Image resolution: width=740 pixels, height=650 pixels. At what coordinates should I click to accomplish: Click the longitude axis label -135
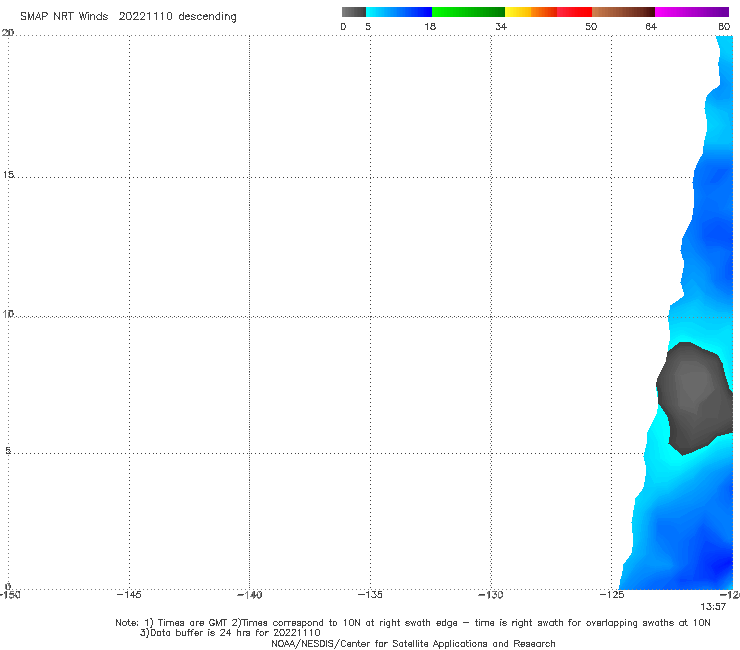pos(370,594)
